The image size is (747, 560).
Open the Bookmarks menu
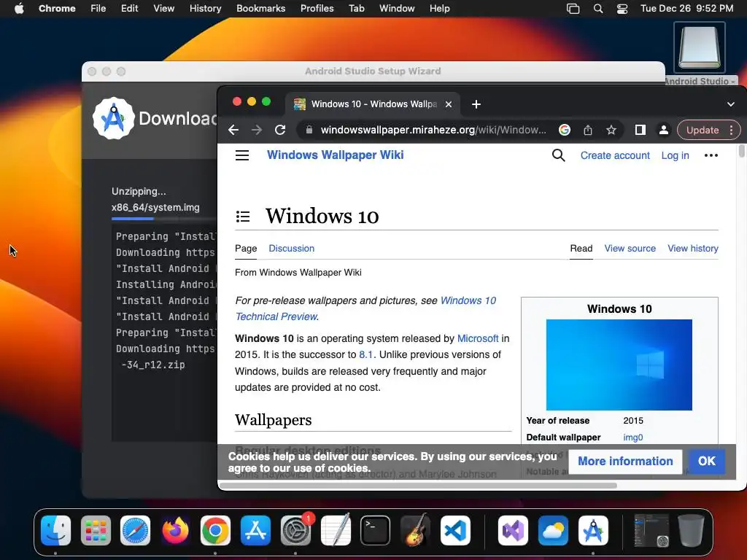click(x=260, y=9)
